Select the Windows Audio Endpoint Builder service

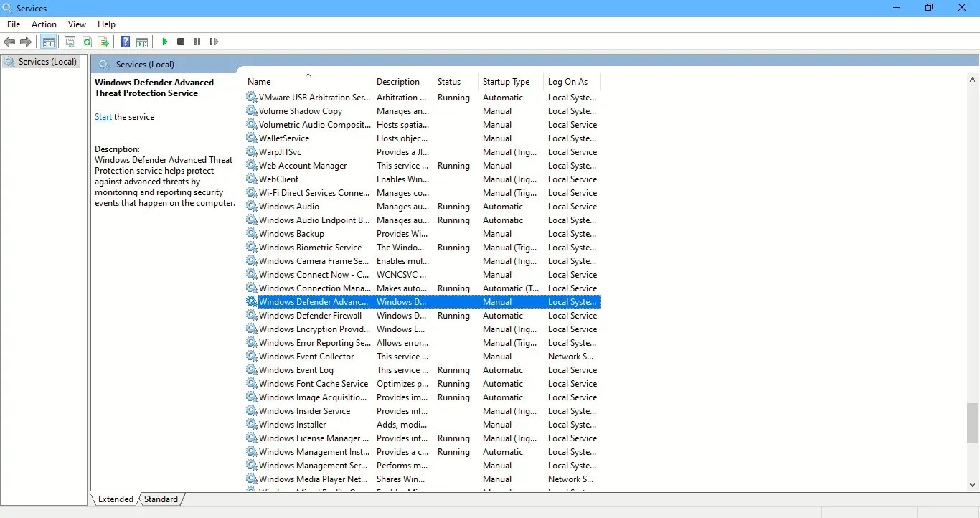(423, 220)
